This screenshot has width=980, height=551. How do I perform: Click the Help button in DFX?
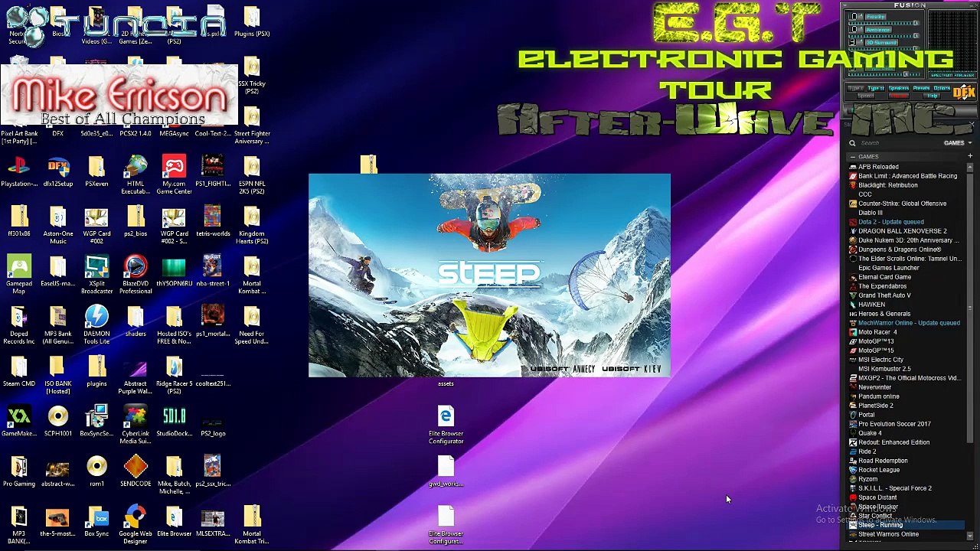[x=933, y=96]
